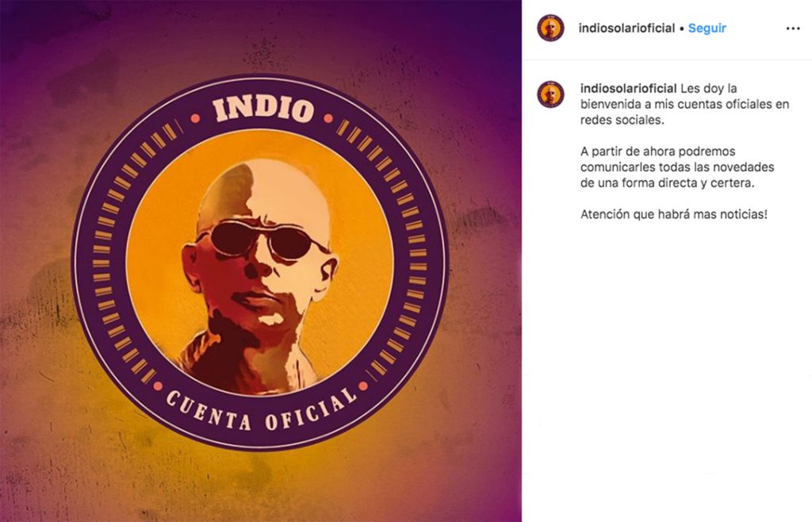Click the caption text 'redes sociales.'
The width and height of the screenshot is (812, 522).
[622, 120]
